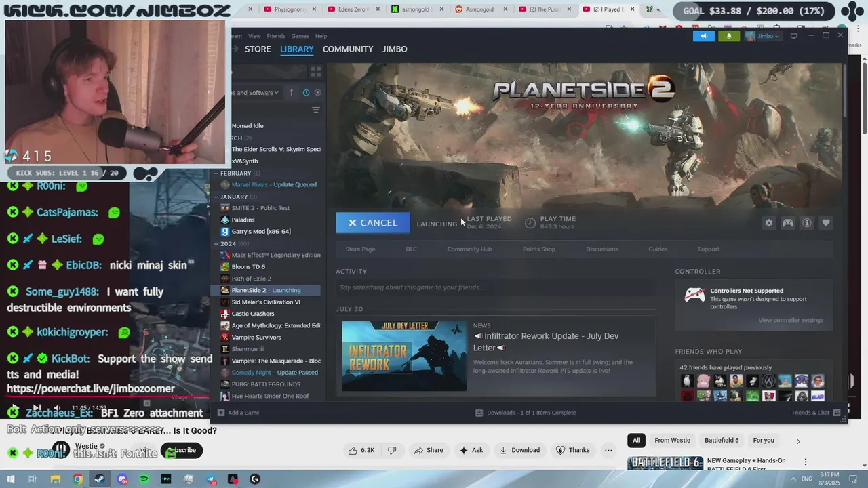Click Download under the YouTube video
This screenshot has width=868, height=488.
pyautogui.click(x=520, y=450)
